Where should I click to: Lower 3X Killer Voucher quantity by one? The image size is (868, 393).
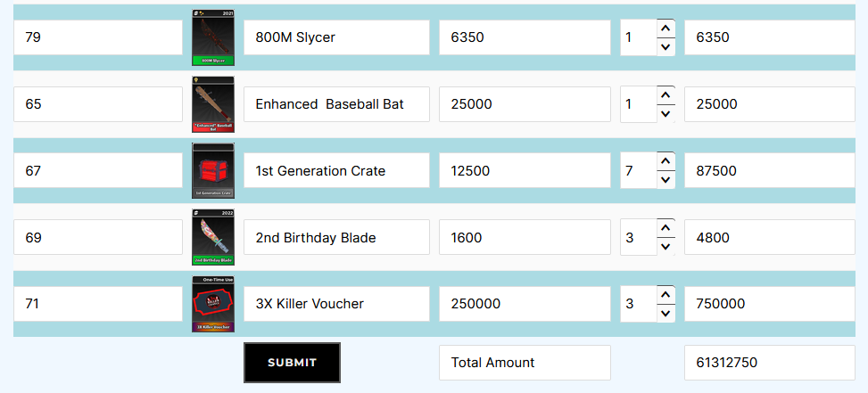[x=665, y=314]
